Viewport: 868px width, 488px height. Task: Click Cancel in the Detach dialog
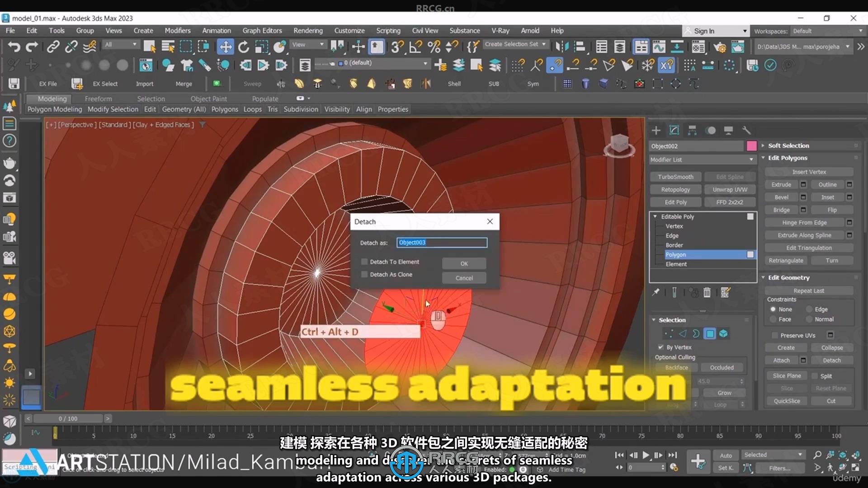464,278
